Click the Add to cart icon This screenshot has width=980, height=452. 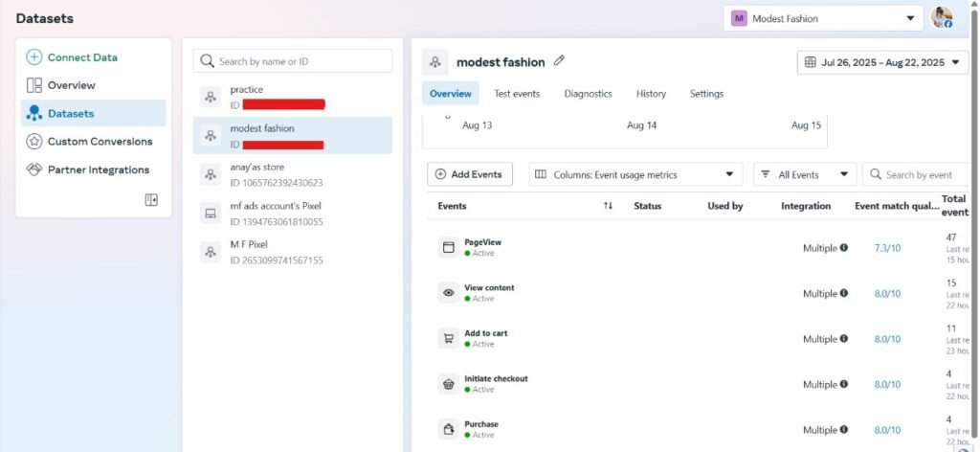pos(448,338)
